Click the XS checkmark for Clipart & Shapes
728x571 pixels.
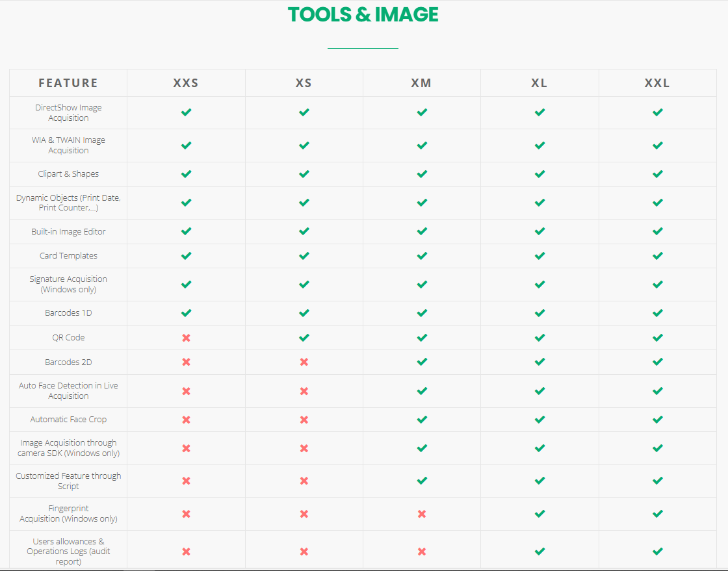coord(304,174)
